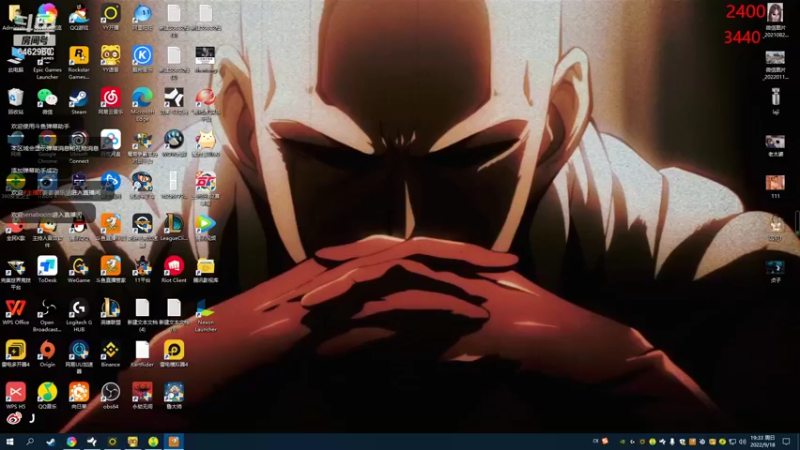This screenshot has height=450, width=800.
Task: Open QQ Music desktop shortcut
Action: (47, 395)
